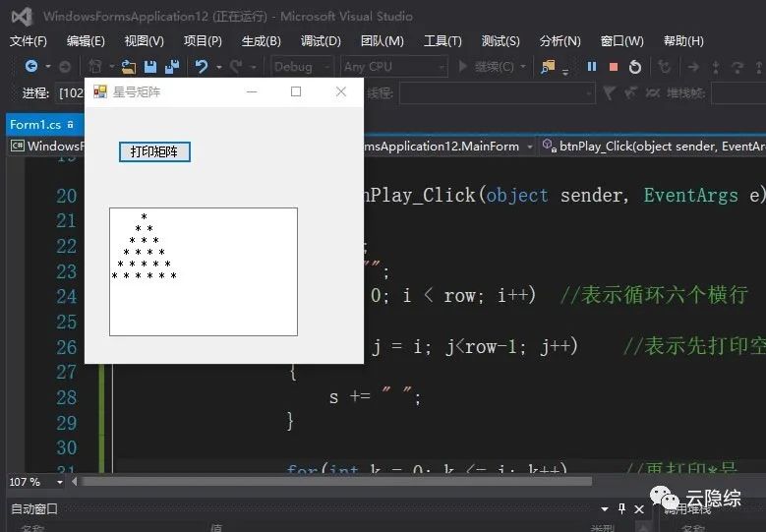This screenshot has width=766, height=532.
Task: Maximize the 星号矩阵 form window
Action: (296, 91)
